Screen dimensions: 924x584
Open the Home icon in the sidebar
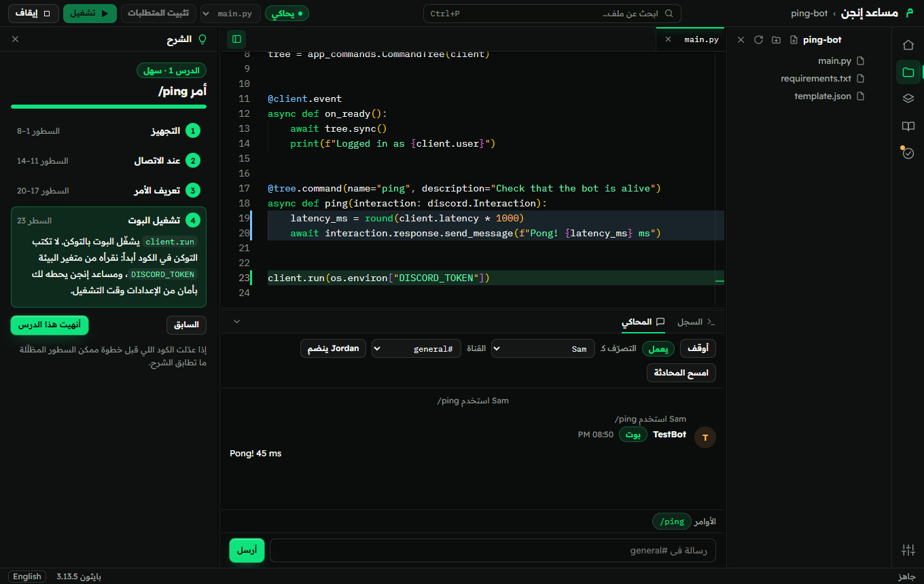908,45
